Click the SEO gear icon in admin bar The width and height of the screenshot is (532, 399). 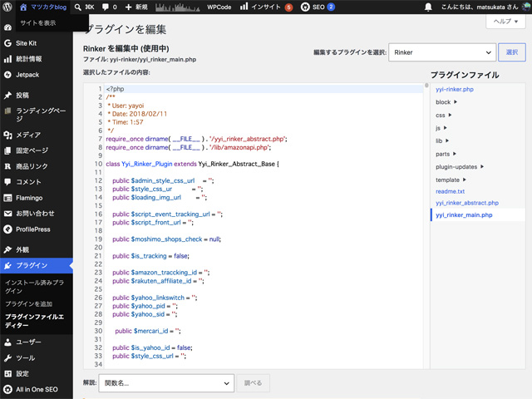(305, 7)
